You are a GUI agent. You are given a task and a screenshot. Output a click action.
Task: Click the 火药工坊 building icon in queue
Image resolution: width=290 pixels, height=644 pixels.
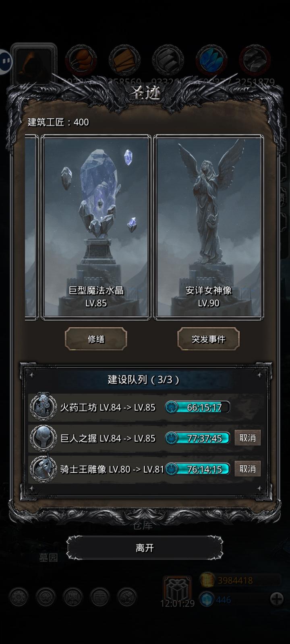(x=43, y=407)
